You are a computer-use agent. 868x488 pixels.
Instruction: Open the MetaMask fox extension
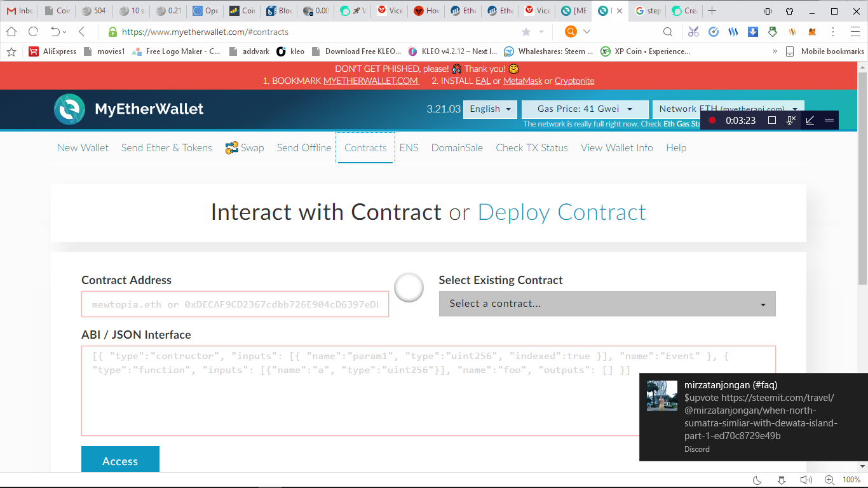click(x=812, y=32)
